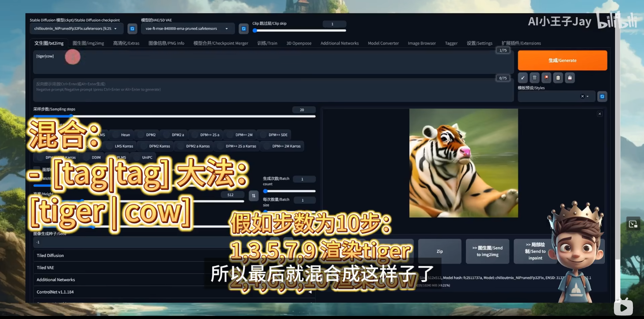Viewport: 644px width, 319px height.
Task: Click the generated tiger-cow image
Action: tap(463, 163)
